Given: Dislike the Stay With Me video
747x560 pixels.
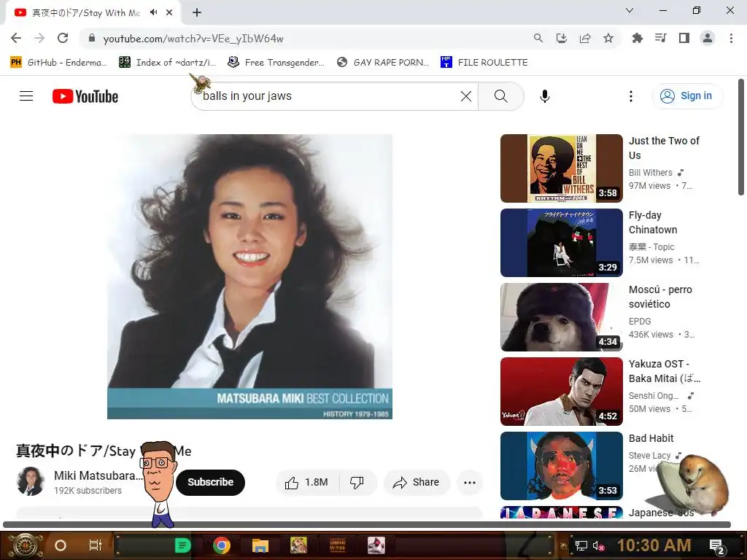Looking at the screenshot, I should click(357, 483).
